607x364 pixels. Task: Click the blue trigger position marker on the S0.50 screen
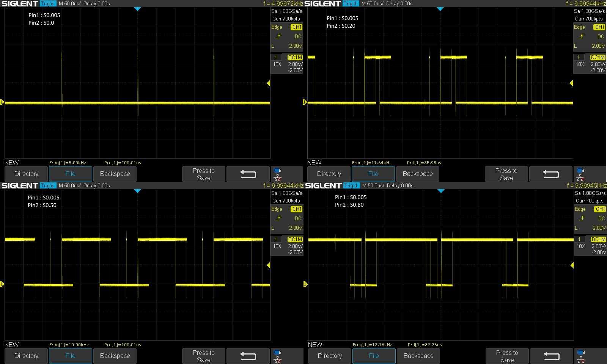coord(138,191)
